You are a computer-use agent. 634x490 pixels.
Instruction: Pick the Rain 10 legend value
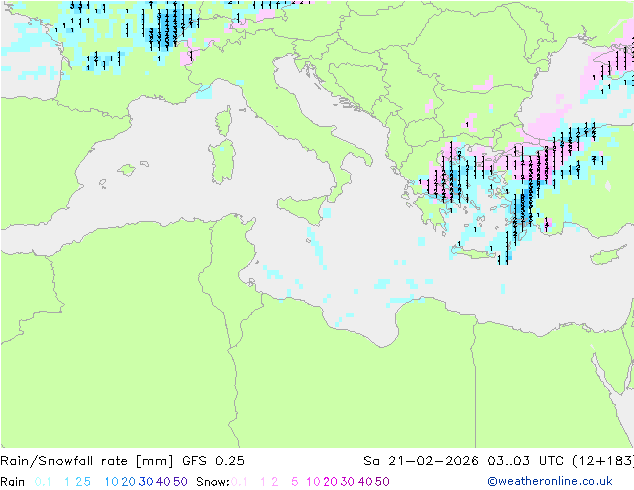tap(111, 482)
